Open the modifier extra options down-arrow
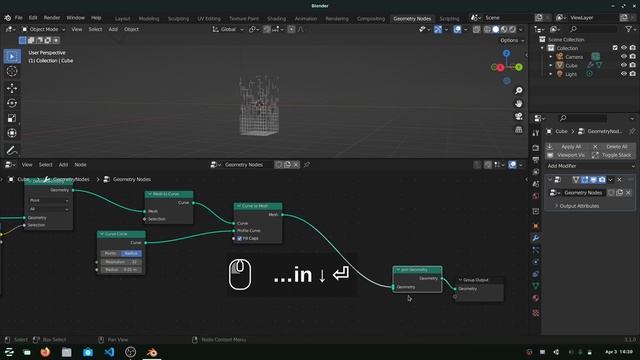The width and height of the screenshot is (640, 360). 610,180
